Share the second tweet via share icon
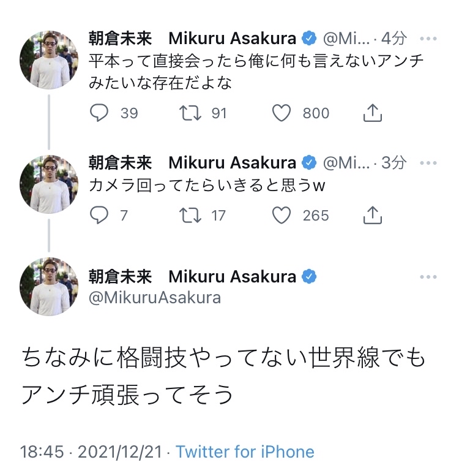 coord(372,215)
